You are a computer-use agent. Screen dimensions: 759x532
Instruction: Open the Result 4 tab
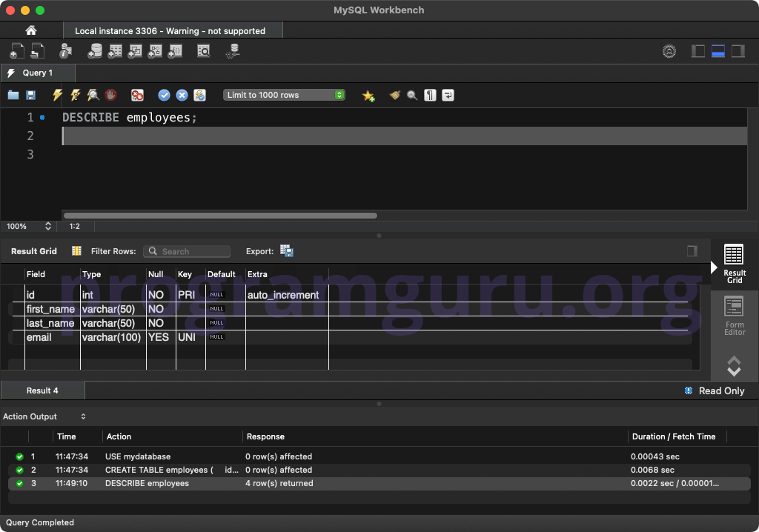(x=42, y=390)
